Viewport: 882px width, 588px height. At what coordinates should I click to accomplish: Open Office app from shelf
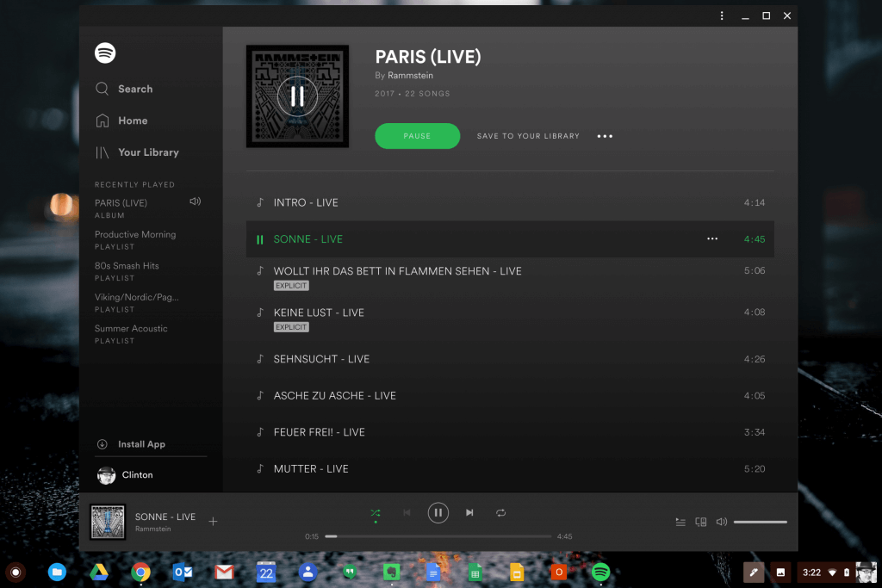558,573
